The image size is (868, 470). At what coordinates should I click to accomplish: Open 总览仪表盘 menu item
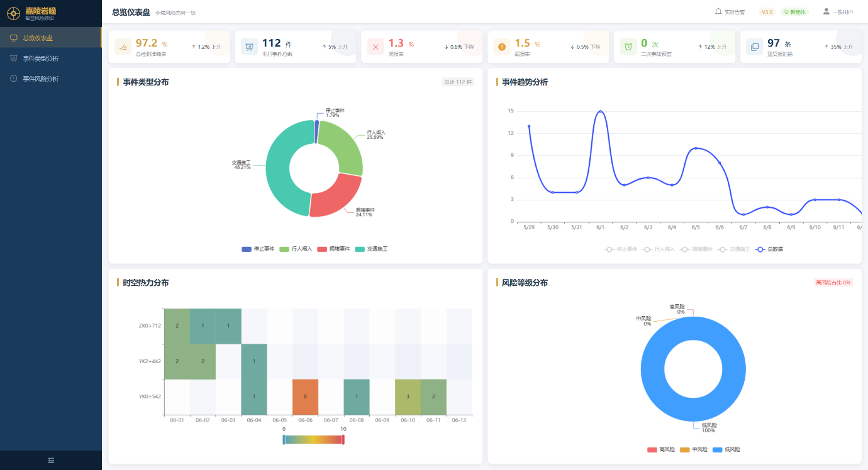(50, 38)
